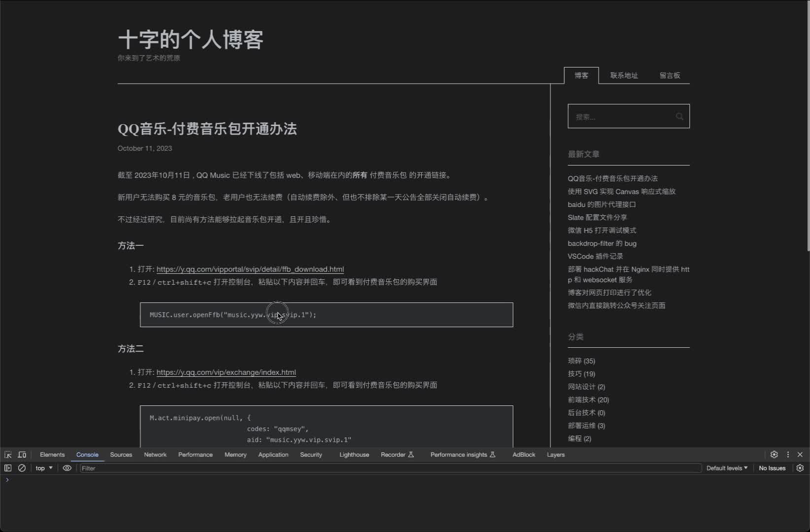810x532 pixels.
Task: Open category 网站设计 (2)
Action: pyautogui.click(x=586, y=387)
